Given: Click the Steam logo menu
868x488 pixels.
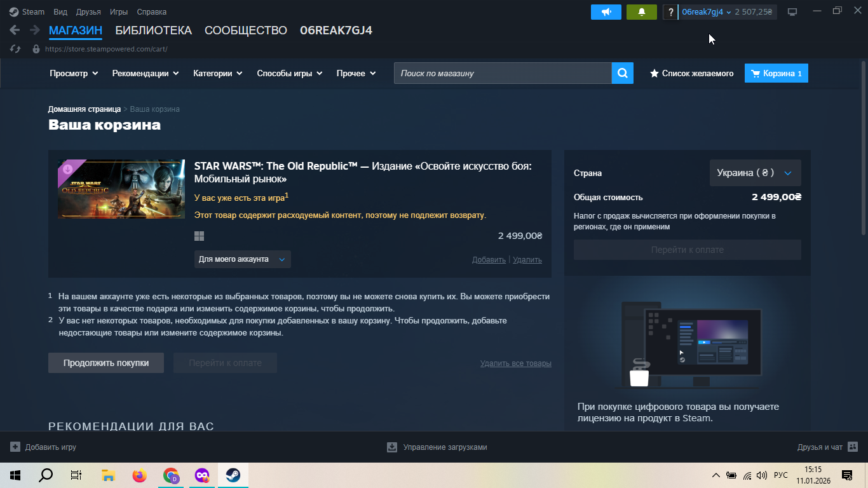Looking at the screenshot, I should 27,11.
